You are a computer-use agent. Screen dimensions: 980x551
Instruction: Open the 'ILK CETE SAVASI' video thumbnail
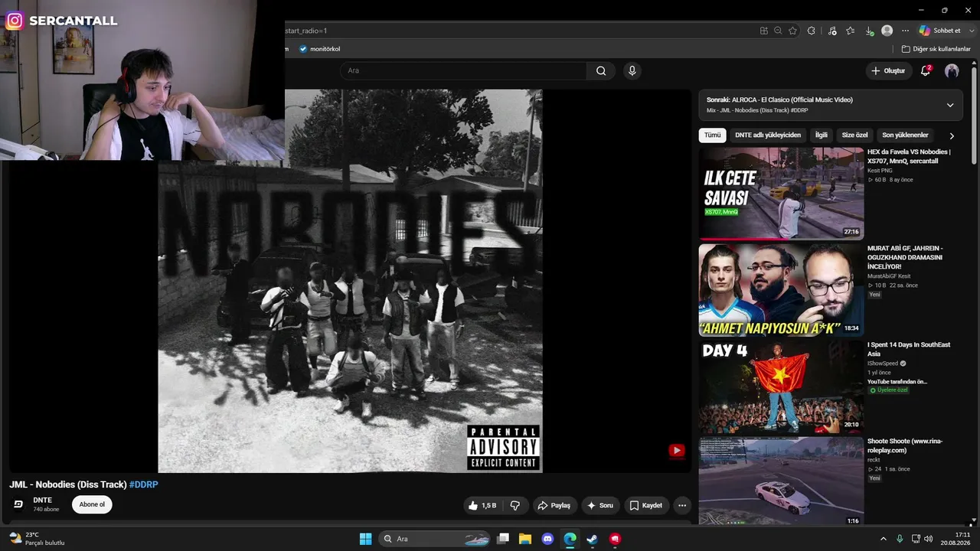pos(781,194)
